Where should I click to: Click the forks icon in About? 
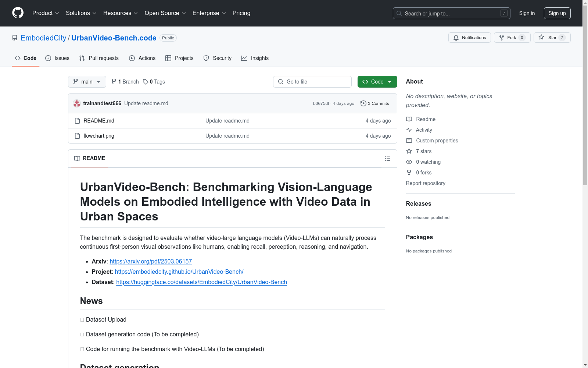tap(409, 173)
